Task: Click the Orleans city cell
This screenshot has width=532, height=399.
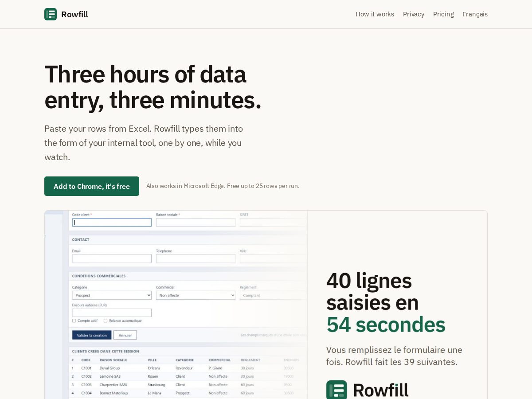Action: point(154,368)
